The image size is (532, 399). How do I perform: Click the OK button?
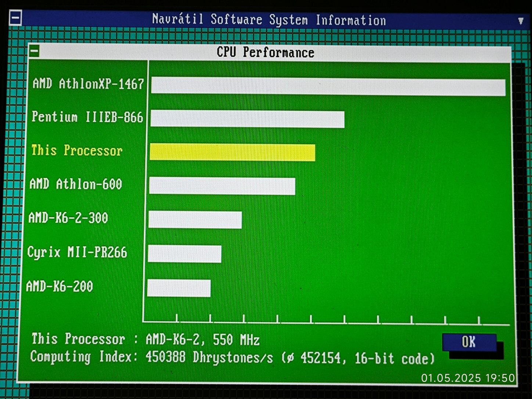tap(469, 342)
